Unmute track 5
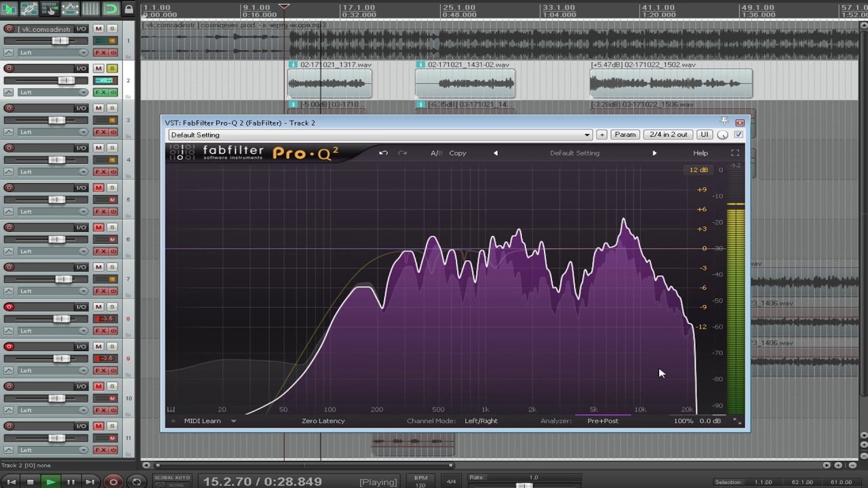This screenshot has width=868, height=488. pos(98,188)
